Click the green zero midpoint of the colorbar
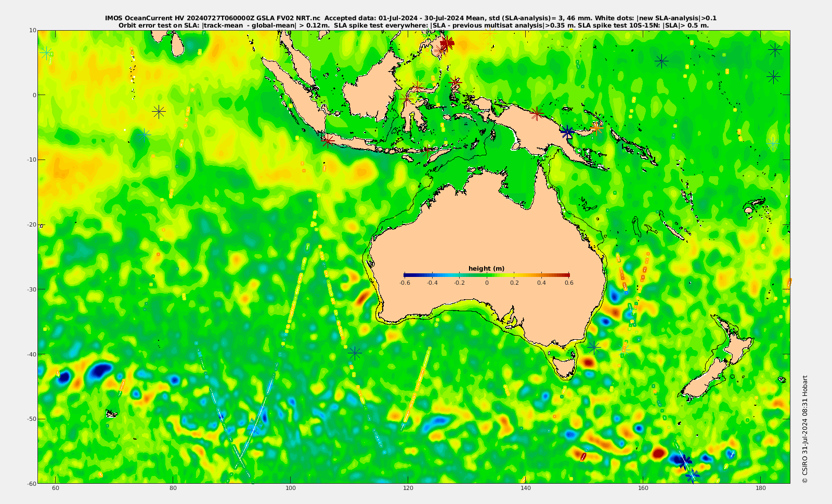 click(x=487, y=275)
